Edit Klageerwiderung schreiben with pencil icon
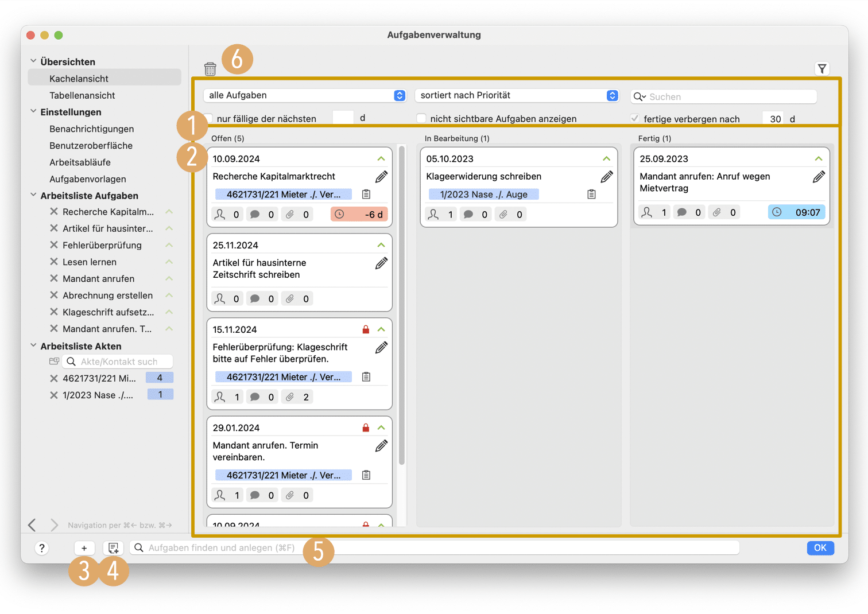Image resolution: width=868 pixels, height=614 pixels. (x=607, y=177)
